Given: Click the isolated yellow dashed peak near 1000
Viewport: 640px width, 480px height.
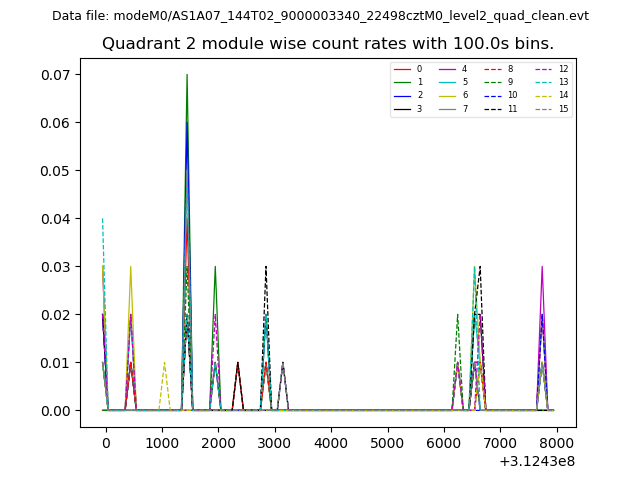Looking at the screenshot, I should pyautogui.click(x=164, y=364).
